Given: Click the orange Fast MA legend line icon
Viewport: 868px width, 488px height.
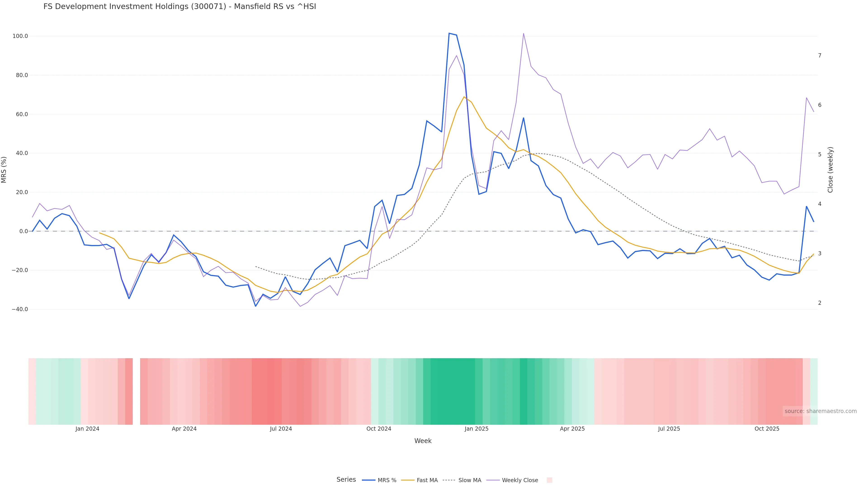Looking at the screenshot, I should [x=408, y=480].
